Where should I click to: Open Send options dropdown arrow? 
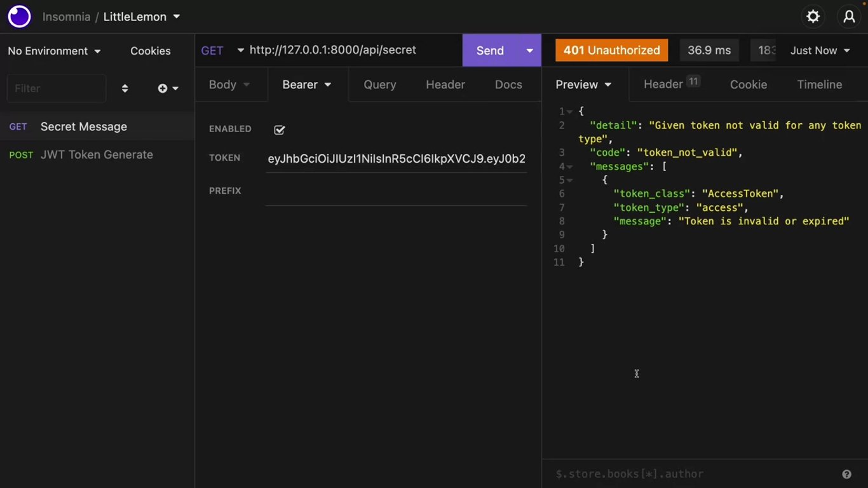click(x=529, y=50)
